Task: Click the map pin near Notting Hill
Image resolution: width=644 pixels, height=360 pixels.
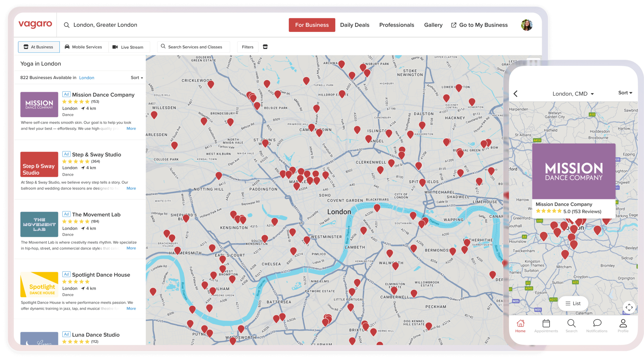Action: point(219,176)
